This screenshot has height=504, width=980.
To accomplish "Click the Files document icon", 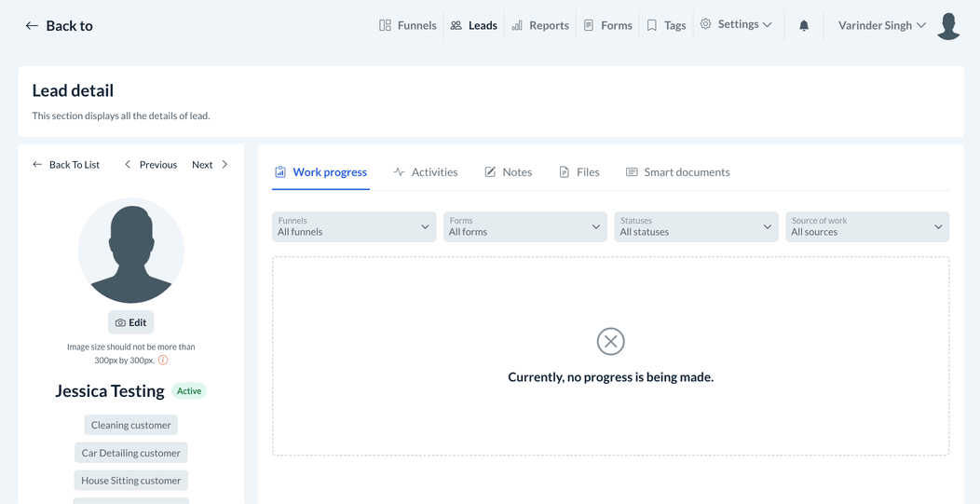I will point(565,172).
